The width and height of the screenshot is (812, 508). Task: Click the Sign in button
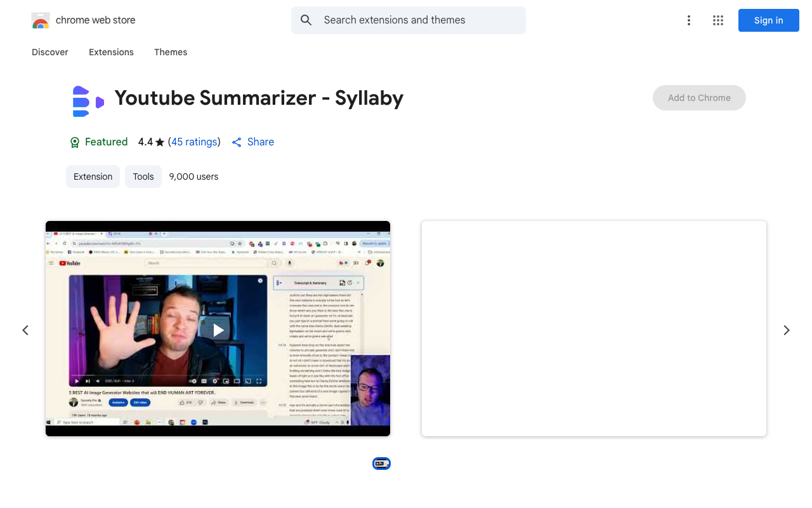click(769, 20)
